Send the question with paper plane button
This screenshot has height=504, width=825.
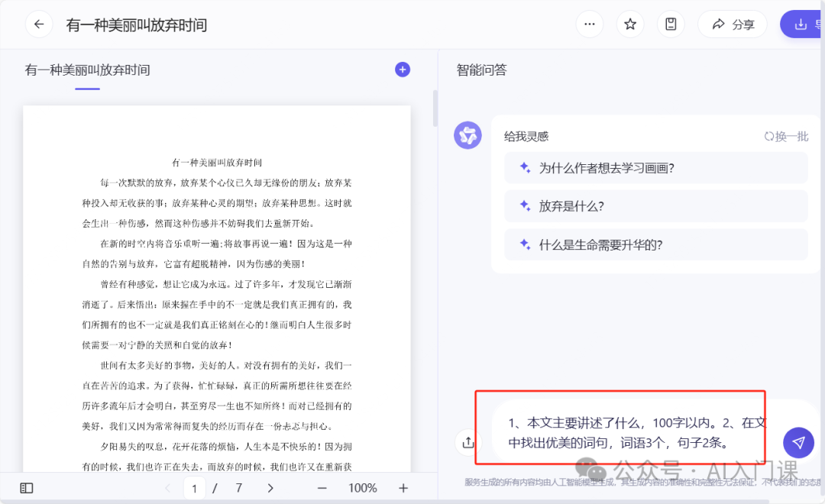[x=798, y=442]
